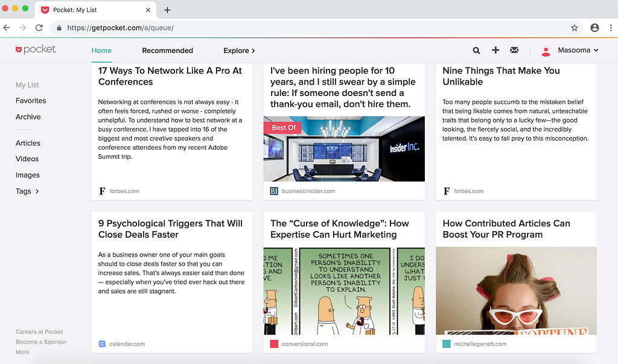Click the conversionxl.com red favicon
The image size is (618, 364).
274,344
